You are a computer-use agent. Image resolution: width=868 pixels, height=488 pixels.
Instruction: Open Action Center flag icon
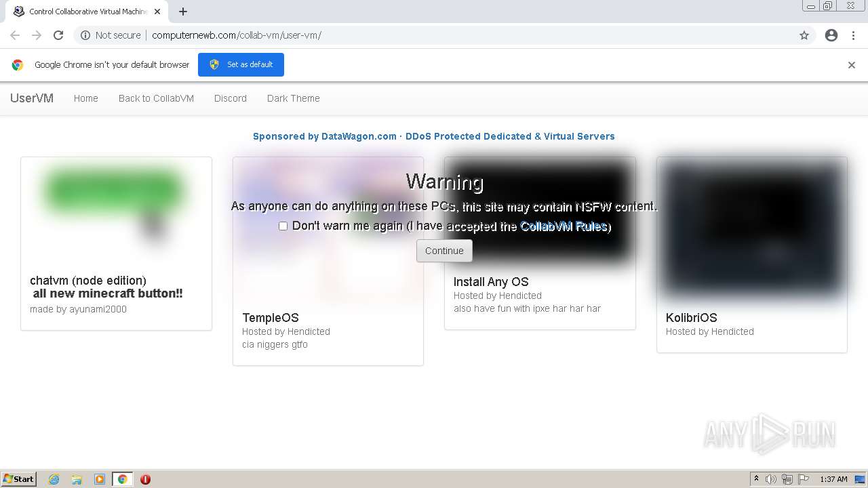804,479
